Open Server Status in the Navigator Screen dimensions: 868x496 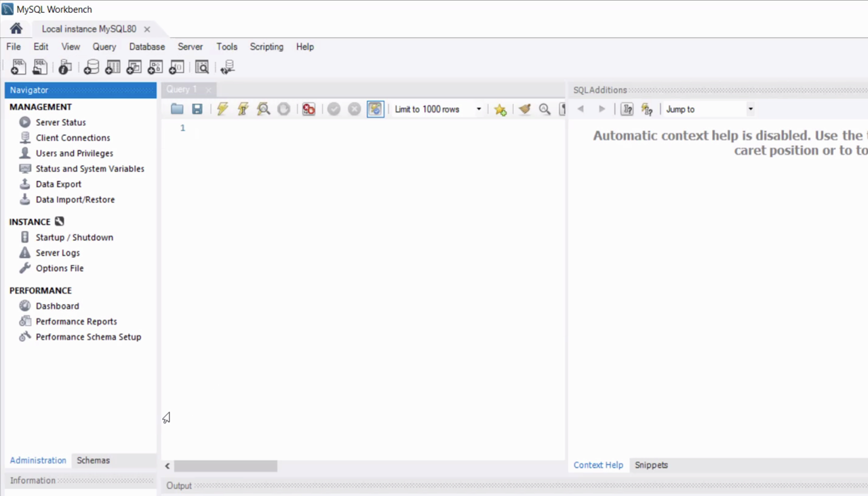tap(60, 123)
